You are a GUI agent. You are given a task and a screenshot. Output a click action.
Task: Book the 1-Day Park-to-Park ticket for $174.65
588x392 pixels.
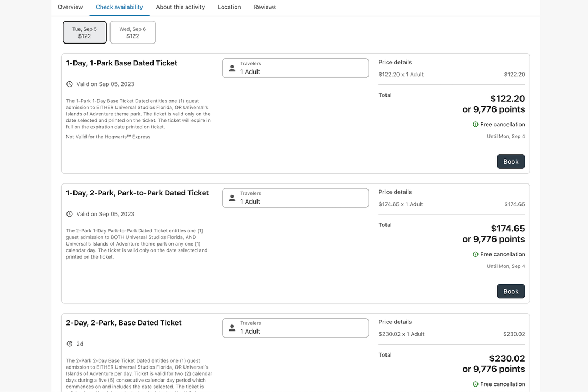(510, 291)
